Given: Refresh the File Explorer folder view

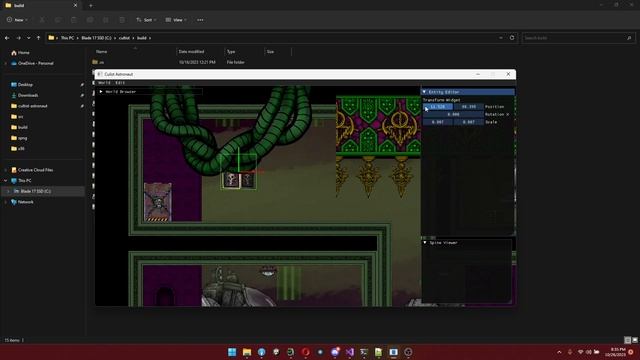Looking at the screenshot, I should pos(512,38).
